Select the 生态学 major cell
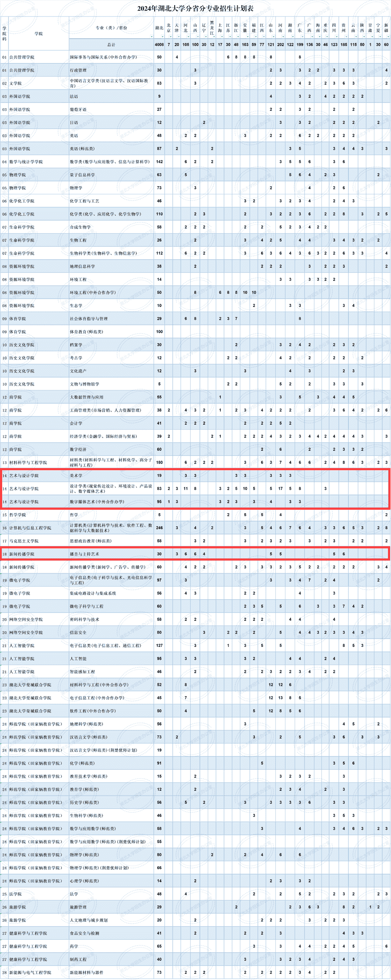This screenshot has height=980, width=391. pyautogui.click(x=111, y=305)
